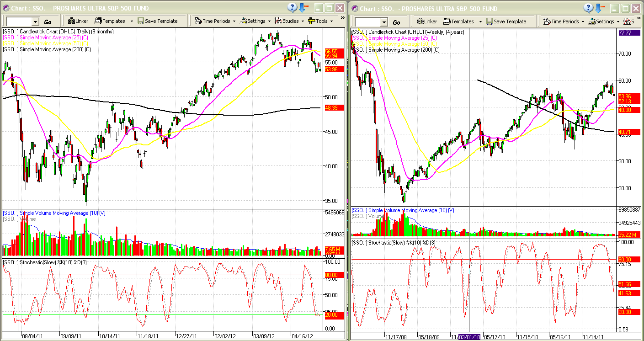Focus the symbol entry box in daily chart window
This screenshot has height=341, width=644.
coord(19,21)
